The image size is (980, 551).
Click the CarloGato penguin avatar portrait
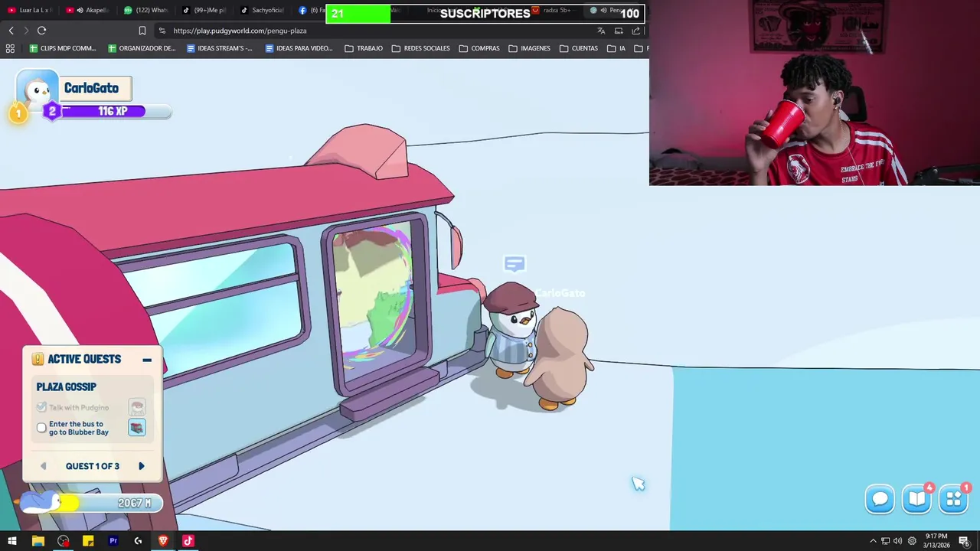point(38,90)
